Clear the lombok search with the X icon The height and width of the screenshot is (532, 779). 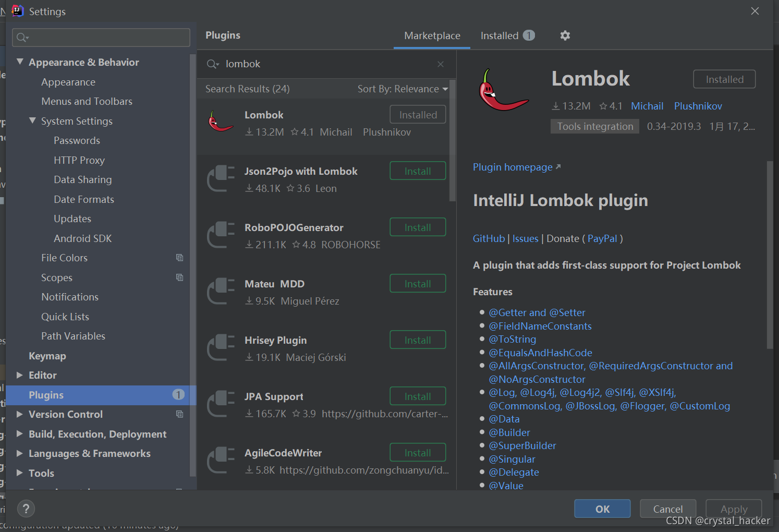click(x=441, y=64)
